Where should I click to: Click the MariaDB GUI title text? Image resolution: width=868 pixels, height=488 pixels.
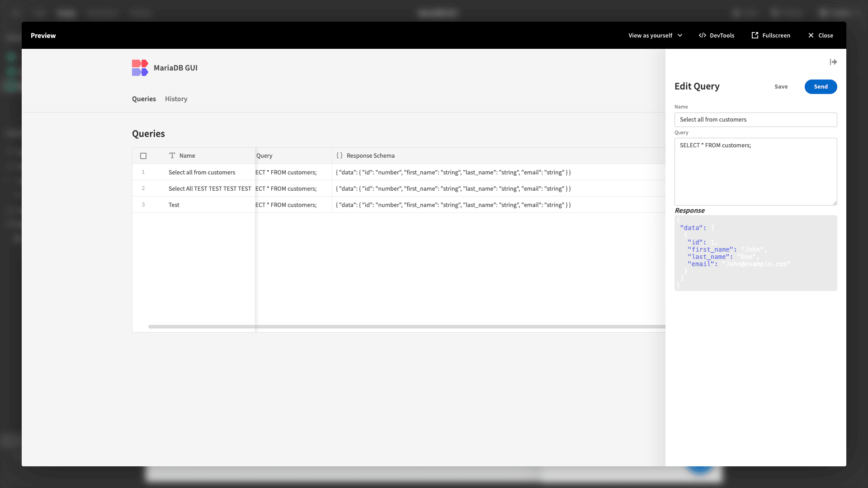tap(175, 68)
